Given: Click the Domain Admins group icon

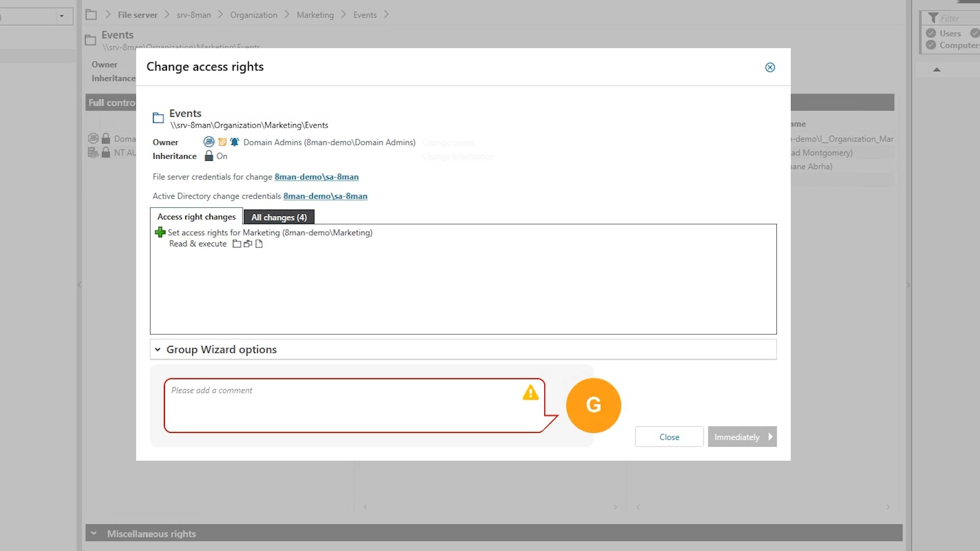Looking at the screenshot, I should tap(209, 142).
